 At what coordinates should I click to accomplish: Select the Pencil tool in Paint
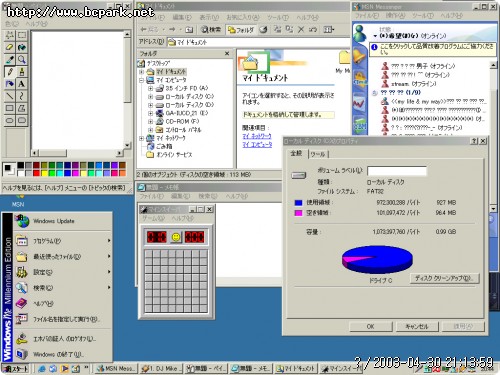(x=10, y=71)
